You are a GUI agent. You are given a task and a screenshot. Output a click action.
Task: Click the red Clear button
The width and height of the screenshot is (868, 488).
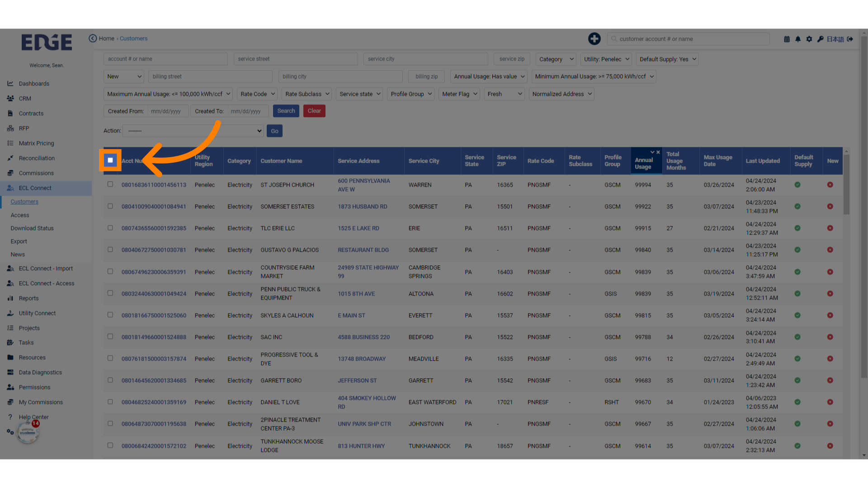click(x=314, y=111)
